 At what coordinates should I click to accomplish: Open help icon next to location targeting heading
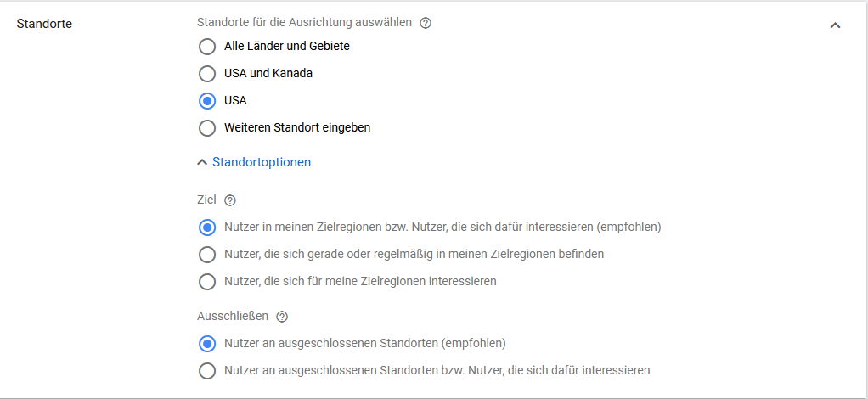click(426, 23)
